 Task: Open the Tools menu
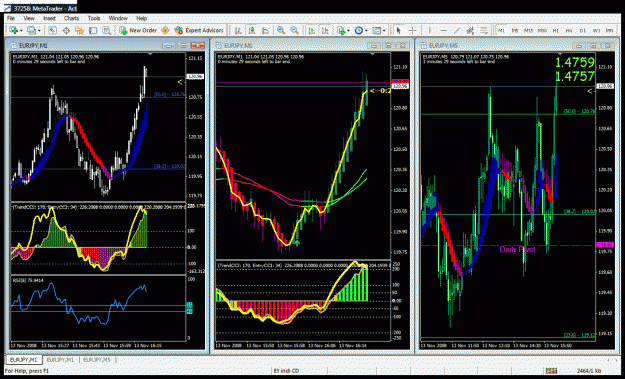click(94, 18)
